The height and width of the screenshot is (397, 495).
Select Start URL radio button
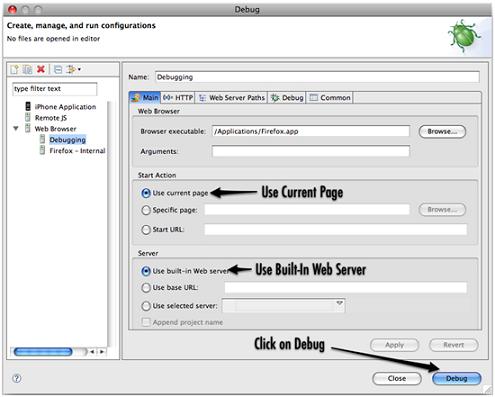pos(146,229)
